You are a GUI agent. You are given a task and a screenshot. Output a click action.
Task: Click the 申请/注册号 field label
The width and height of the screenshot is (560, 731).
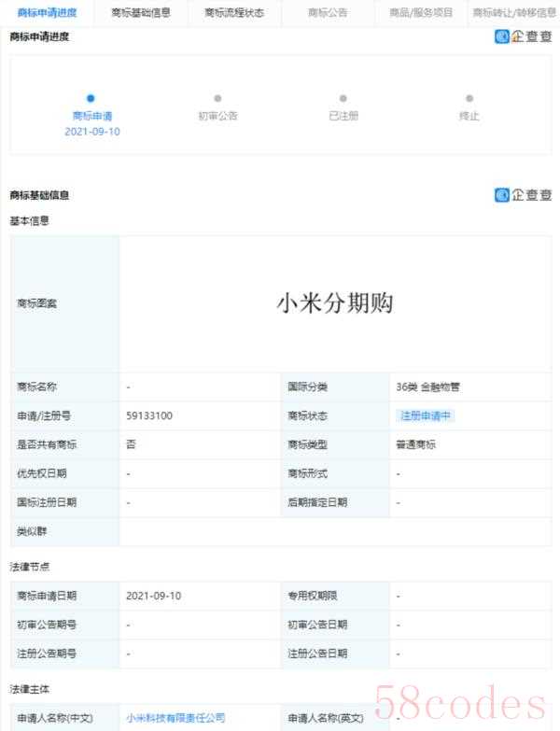click(44, 415)
